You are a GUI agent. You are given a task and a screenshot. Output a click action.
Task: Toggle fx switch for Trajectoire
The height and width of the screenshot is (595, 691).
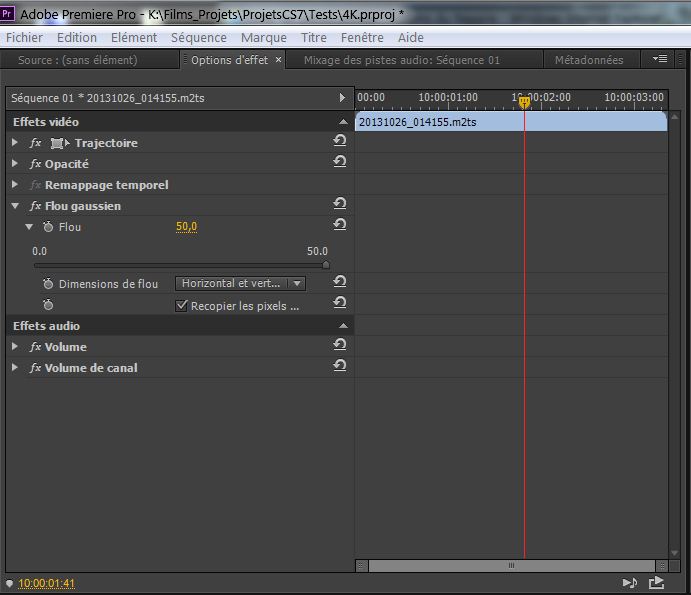click(36, 143)
